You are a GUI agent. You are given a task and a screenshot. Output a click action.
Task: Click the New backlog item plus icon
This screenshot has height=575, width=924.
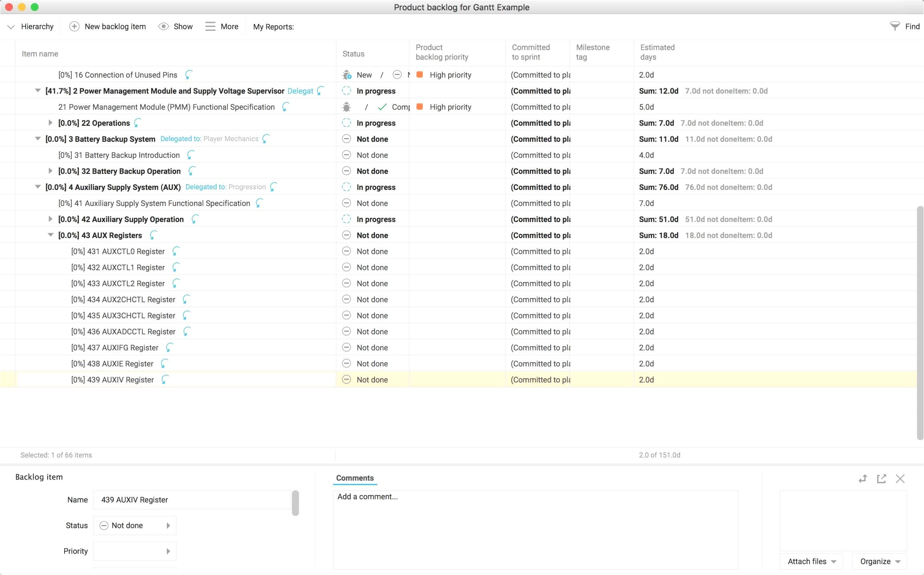point(74,26)
